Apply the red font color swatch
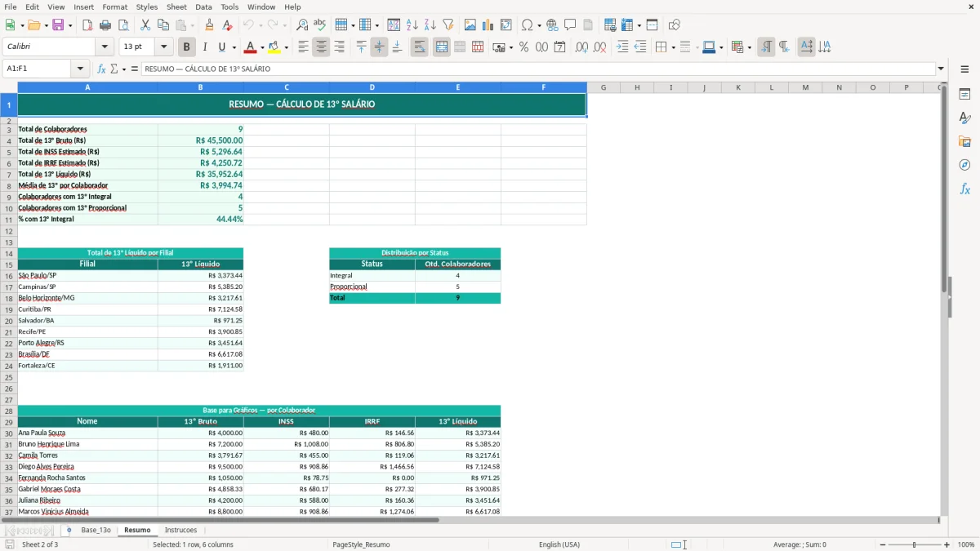 (250, 47)
